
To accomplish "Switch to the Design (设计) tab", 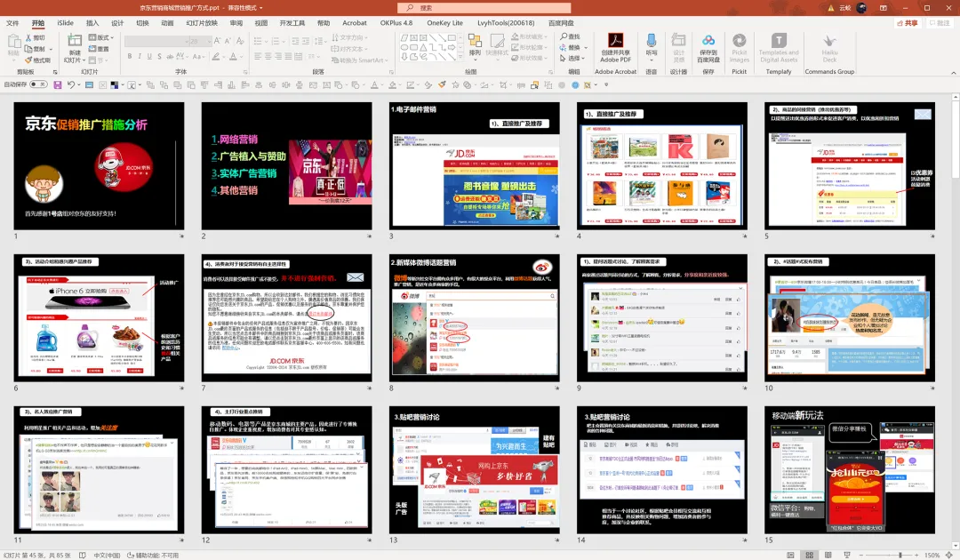I will [117, 23].
